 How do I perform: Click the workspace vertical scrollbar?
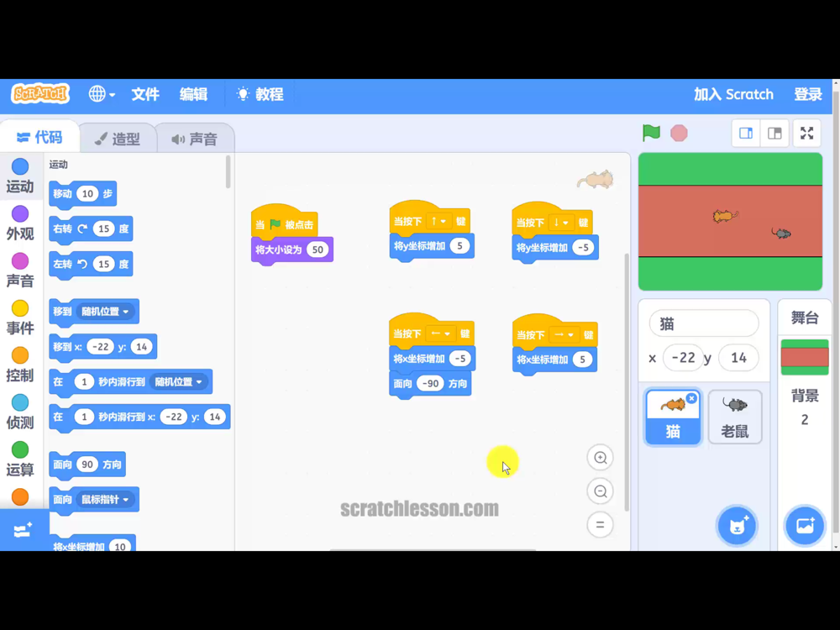[x=627, y=381]
